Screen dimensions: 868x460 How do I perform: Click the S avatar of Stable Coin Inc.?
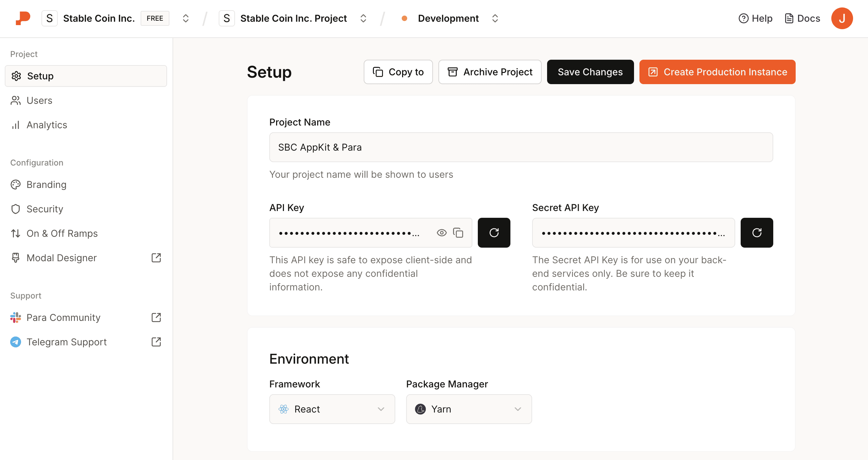(x=50, y=18)
